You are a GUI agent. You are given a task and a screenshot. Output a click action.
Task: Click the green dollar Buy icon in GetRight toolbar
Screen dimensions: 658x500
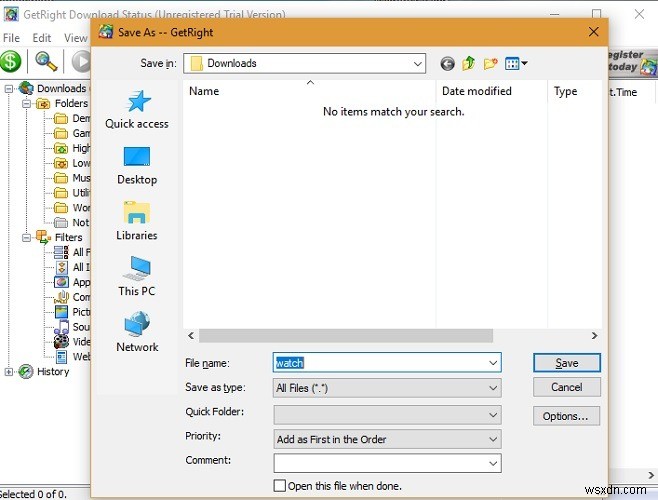pyautogui.click(x=10, y=61)
